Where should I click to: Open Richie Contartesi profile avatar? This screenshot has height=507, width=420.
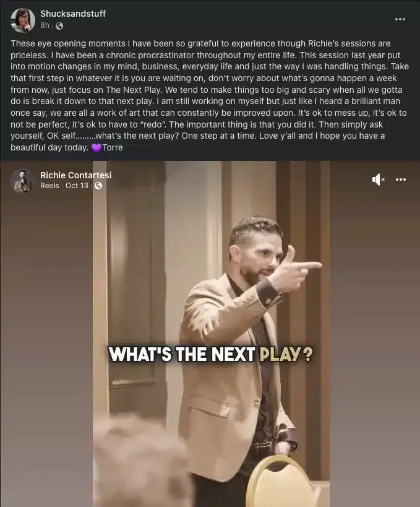(x=23, y=181)
